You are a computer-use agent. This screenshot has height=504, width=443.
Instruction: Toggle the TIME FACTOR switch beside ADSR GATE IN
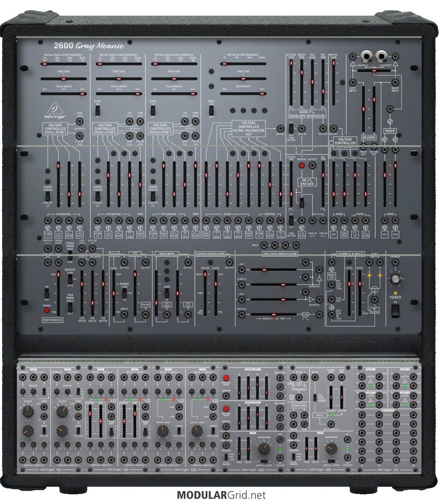(x=291, y=129)
